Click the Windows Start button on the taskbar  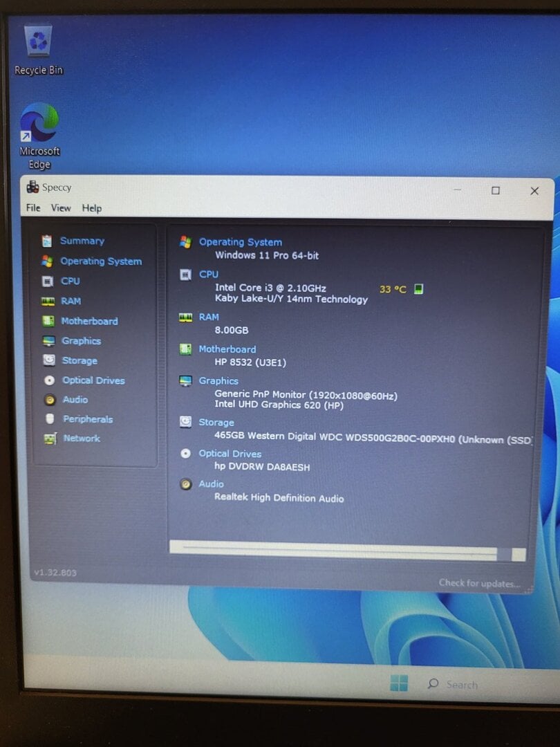399,684
